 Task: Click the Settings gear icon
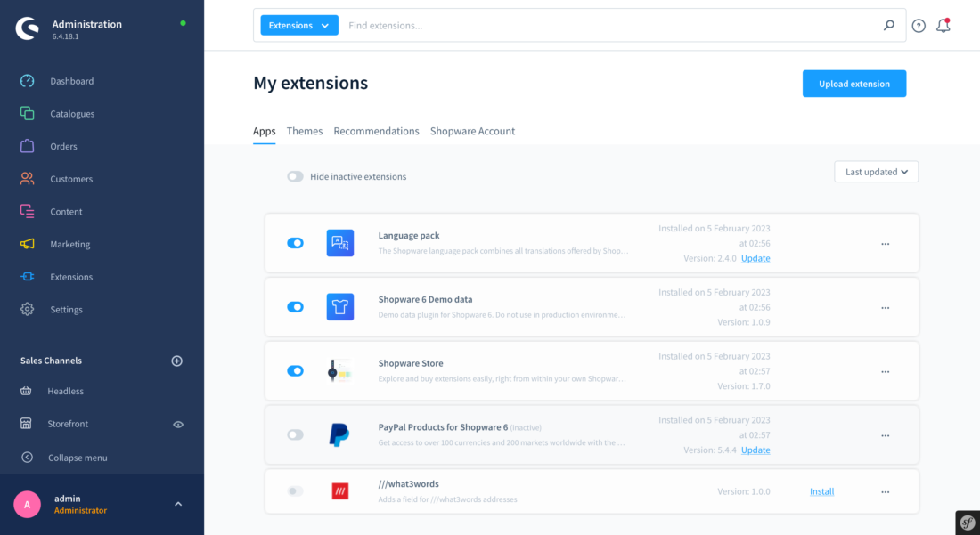coord(27,309)
